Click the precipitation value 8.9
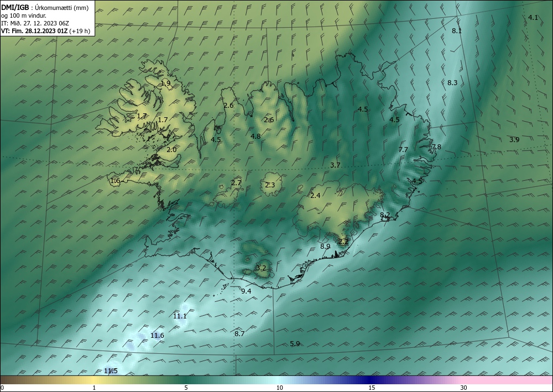The image size is (553, 392). 325,247
